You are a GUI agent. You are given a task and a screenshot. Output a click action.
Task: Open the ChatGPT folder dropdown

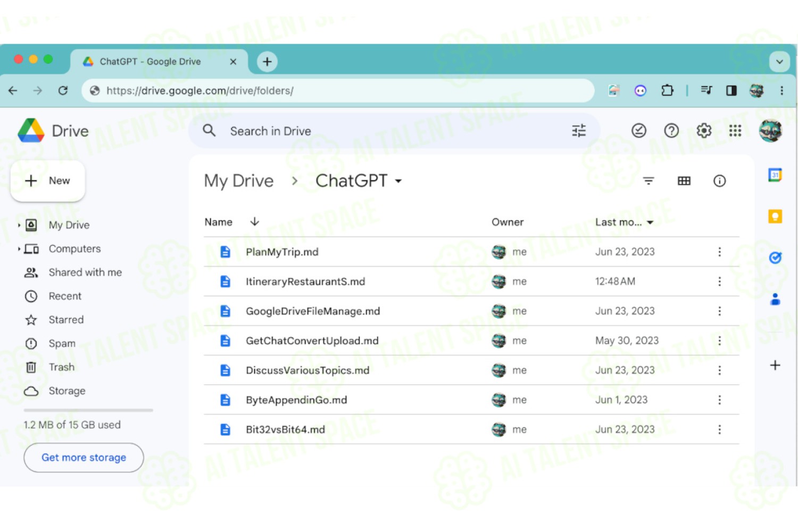point(359,181)
